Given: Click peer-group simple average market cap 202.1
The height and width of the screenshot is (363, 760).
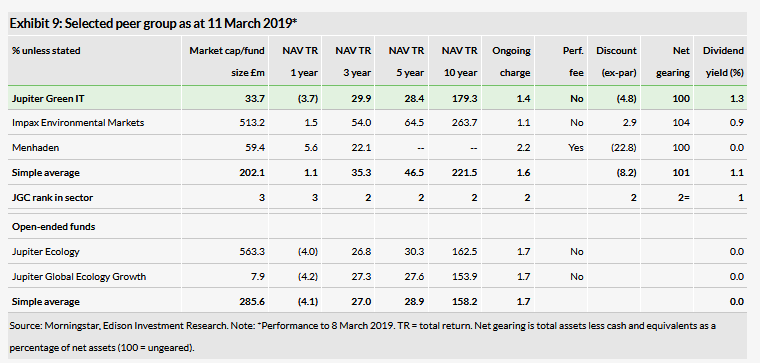Looking at the screenshot, I should pyautogui.click(x=253, y=173).
